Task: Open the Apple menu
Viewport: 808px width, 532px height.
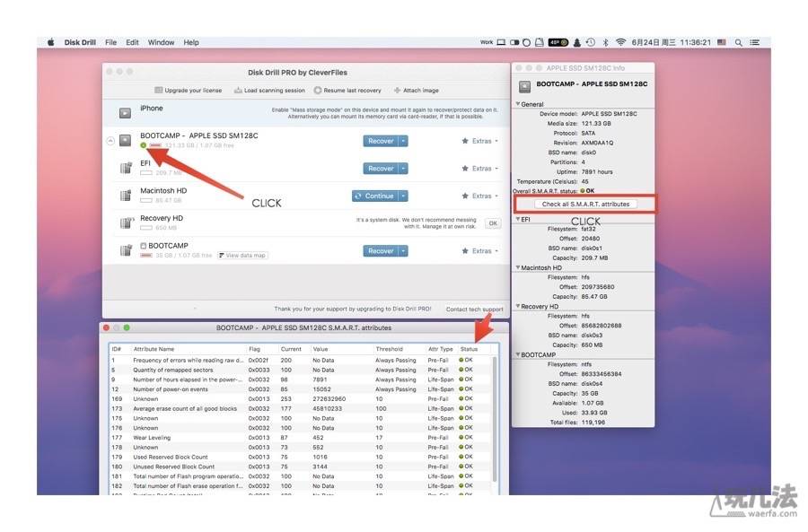Action: (50, 42)
